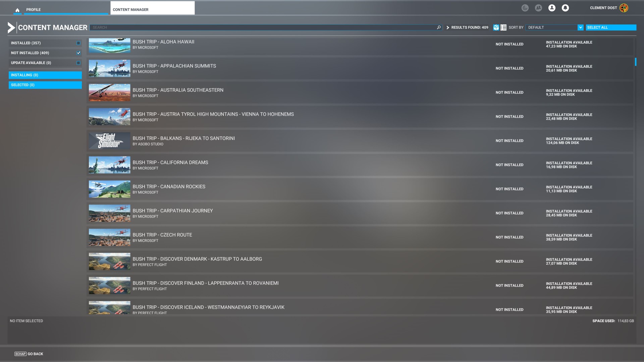The height and width of the screenshot is (362, 644).
Task: Click "44,89 MB on disk" installation info
Action: click(561, 288)
